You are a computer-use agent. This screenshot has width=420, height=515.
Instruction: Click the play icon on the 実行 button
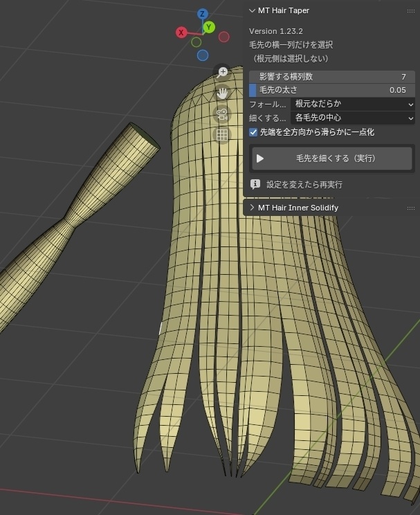(x=260, y=159)
